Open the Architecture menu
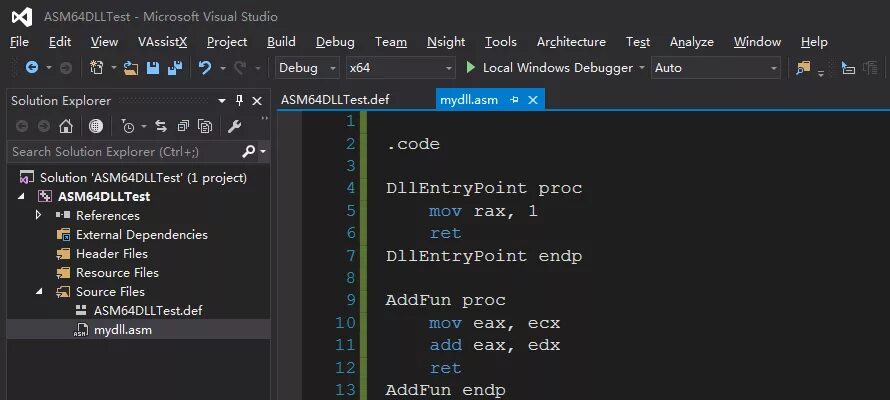Image resolution: width=890 pixels, height=400 pixels. coord(571,42)
